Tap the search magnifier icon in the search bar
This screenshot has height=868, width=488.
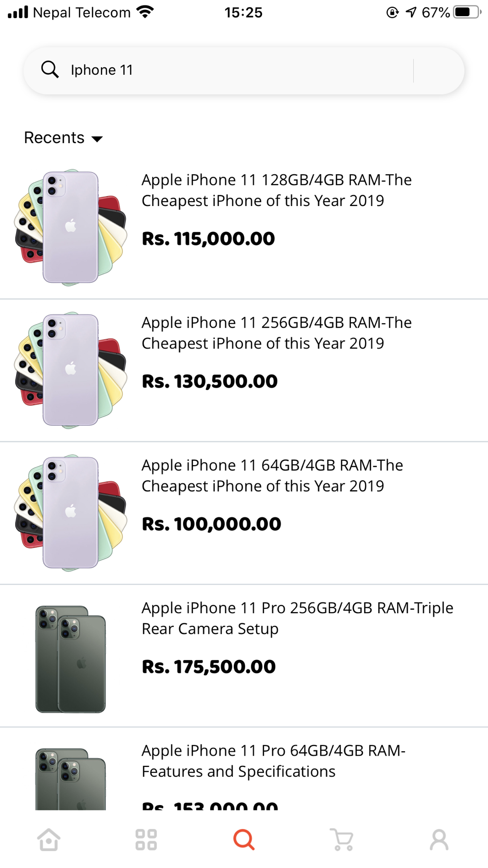pos(50,70)
